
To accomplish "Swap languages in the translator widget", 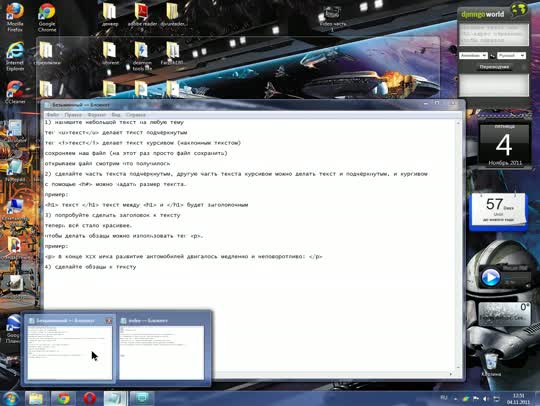I will coord(492,56).
